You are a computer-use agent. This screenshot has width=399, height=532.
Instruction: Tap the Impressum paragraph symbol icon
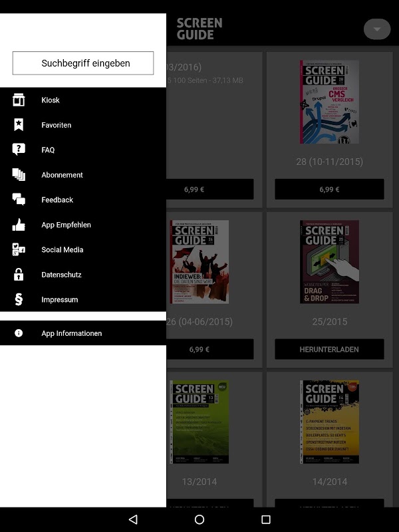tap(19, 300)
